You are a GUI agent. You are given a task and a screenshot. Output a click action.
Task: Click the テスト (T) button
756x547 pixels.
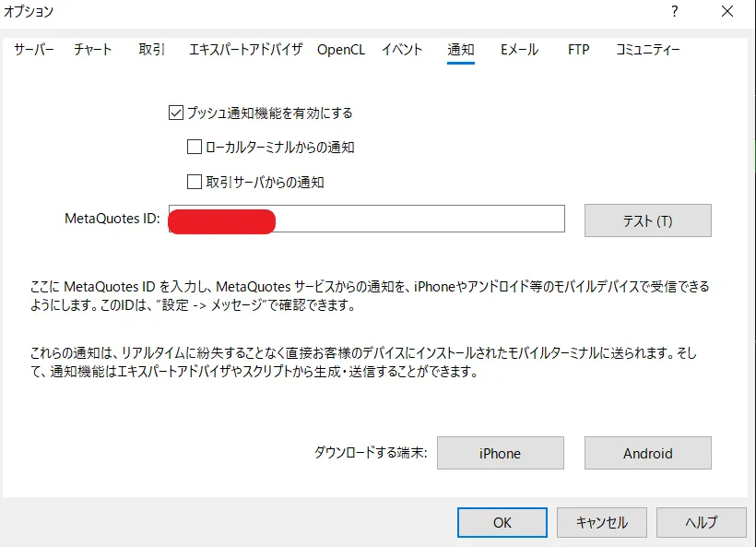pyautogui.click(x=646, y=220)
